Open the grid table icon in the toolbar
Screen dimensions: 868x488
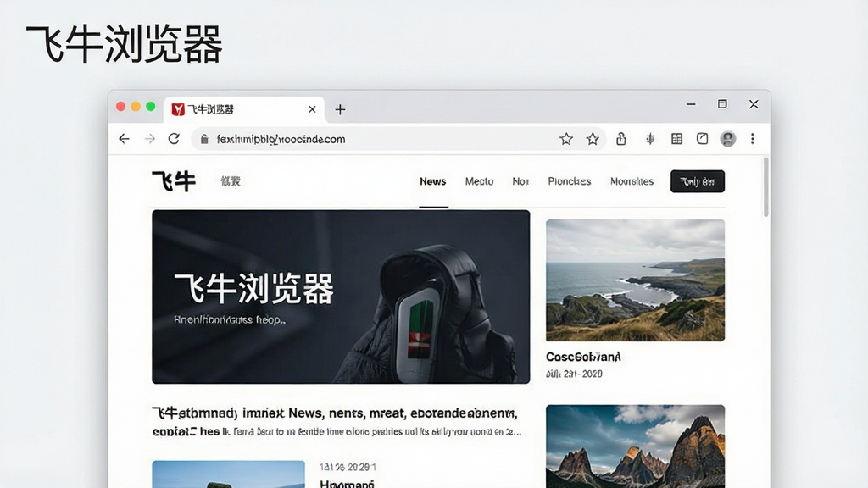coord(676,139)
